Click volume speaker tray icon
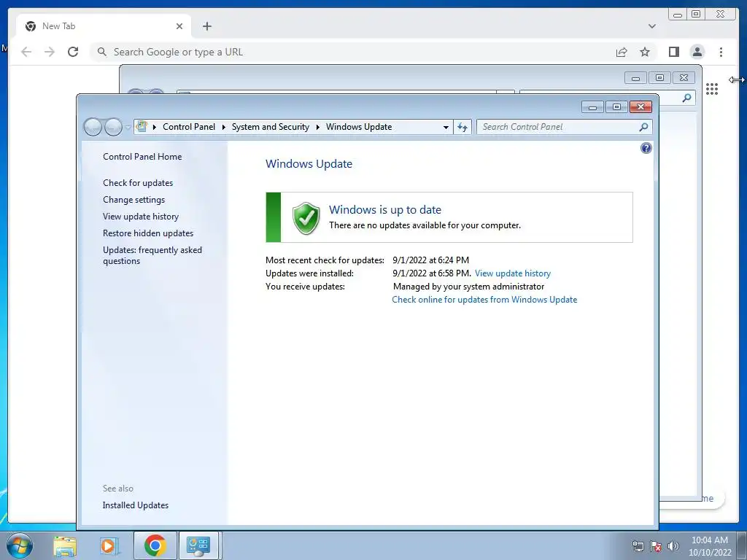This screenshot has width=747, height=560. click(673, 546)
